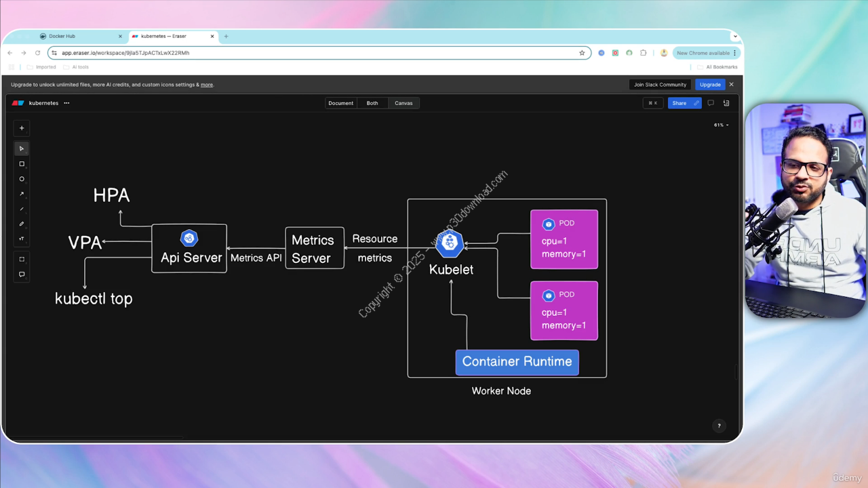
Task: Bookmark this page with the star icon
Action: coord(582,53)
